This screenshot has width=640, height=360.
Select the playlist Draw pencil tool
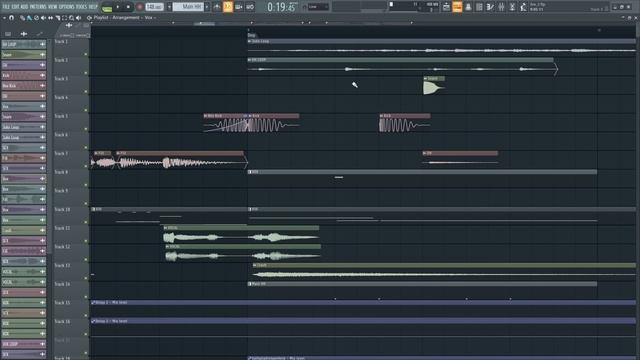point(22,18)
